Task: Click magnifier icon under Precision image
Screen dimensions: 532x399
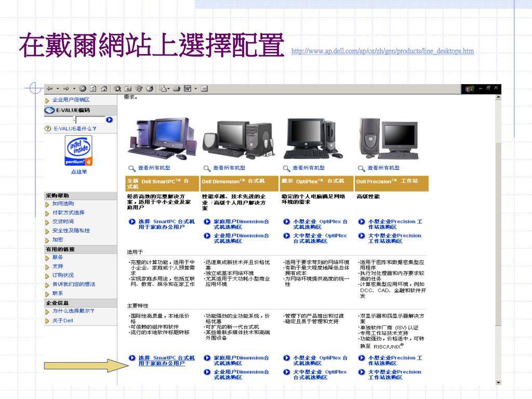Action: (x=362, y=168)
